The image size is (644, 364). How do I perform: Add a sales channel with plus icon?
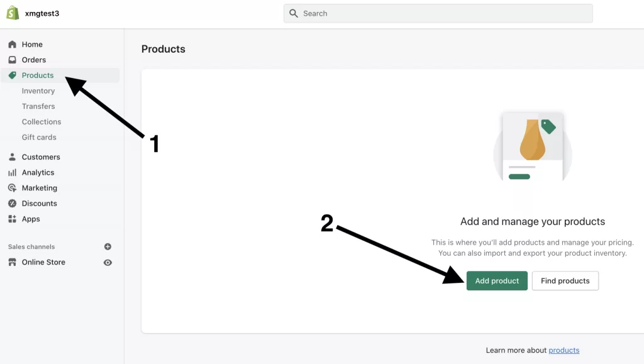pos(108,246)
